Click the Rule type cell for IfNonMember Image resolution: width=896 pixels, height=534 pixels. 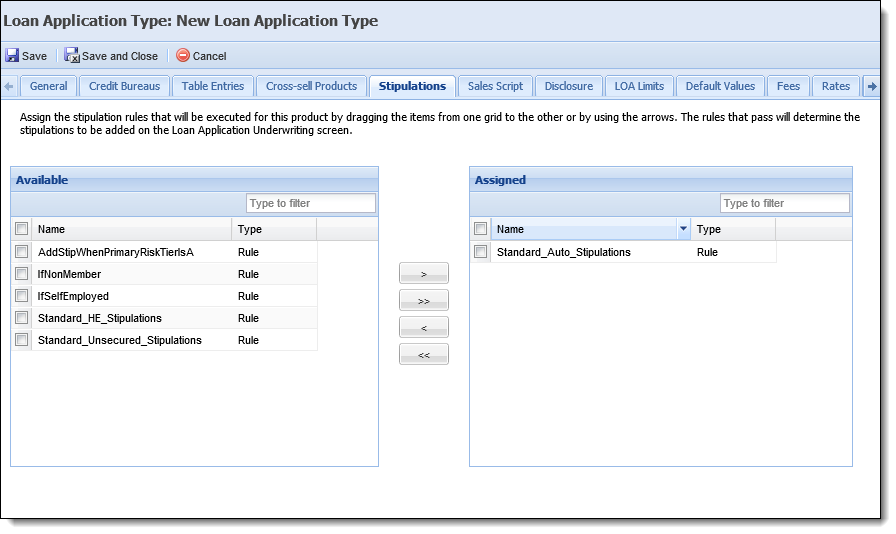coord(274,274)
